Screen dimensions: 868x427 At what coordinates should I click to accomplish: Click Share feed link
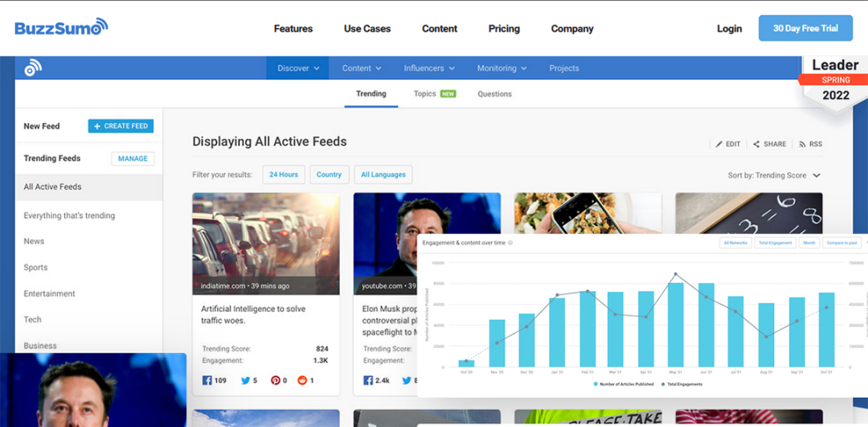tap(769, 144)
